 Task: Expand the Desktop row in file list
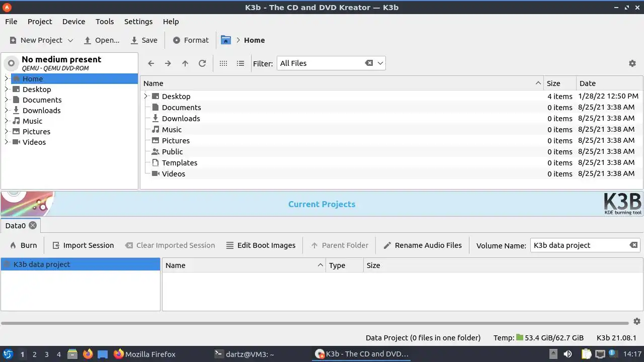click(146, 97)
